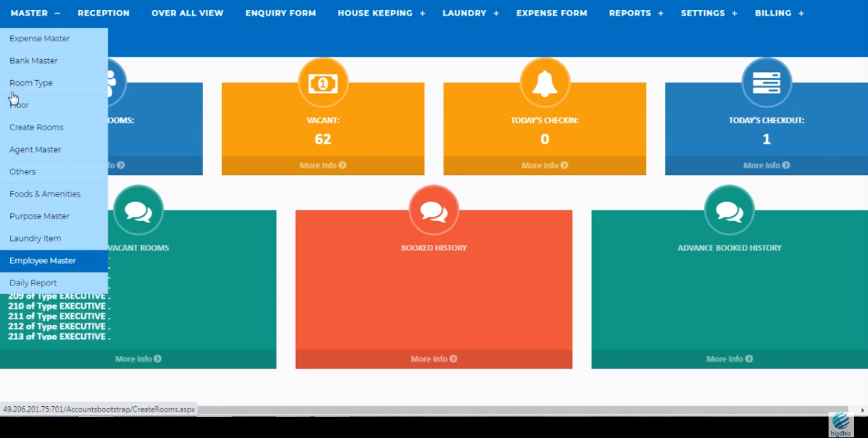Select Foods & Amenities menu entry
868x438 pixels.
pos(53,195)
